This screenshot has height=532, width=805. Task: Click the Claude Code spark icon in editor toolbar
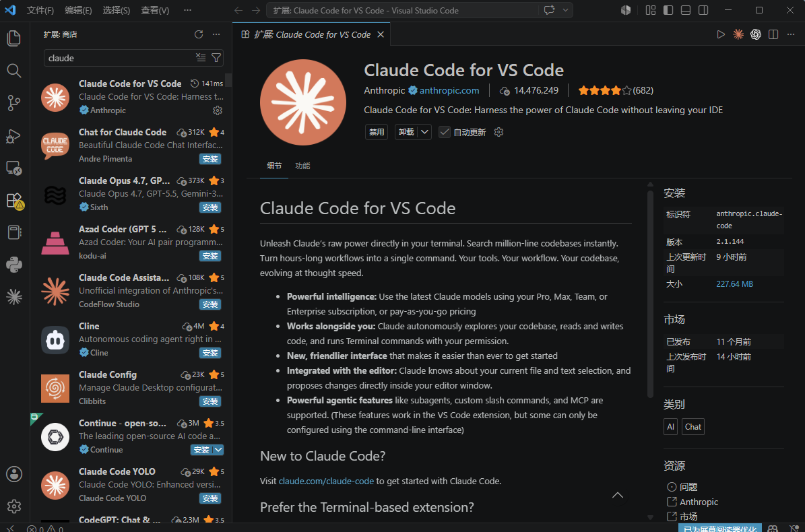coord(738,34)
